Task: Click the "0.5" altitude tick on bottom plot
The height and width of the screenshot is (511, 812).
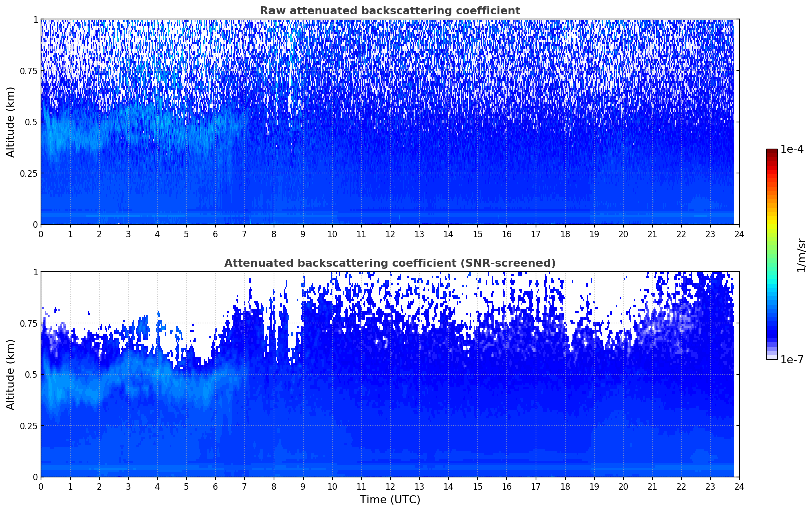Action: tap(31, 374)
